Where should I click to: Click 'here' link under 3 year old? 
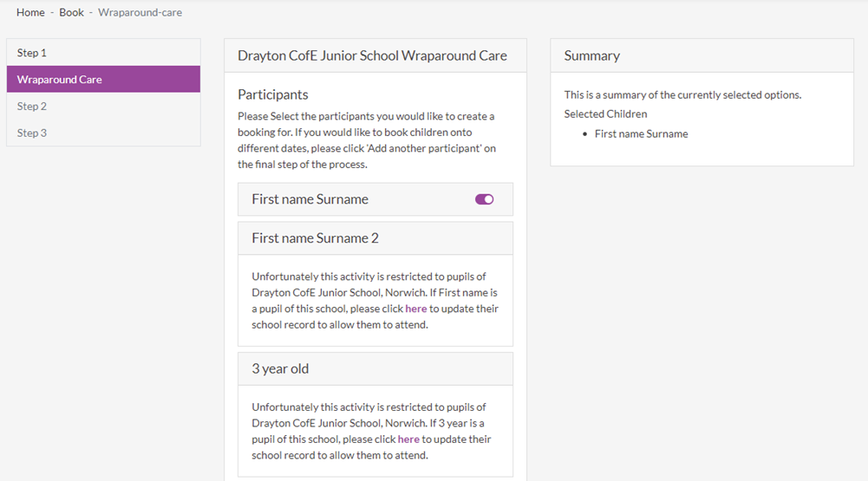click(408, 439)
